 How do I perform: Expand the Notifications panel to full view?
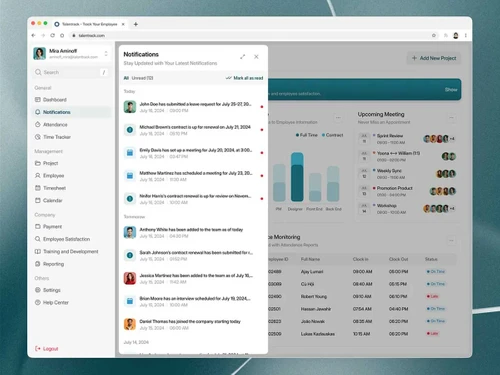pos(243,57)
